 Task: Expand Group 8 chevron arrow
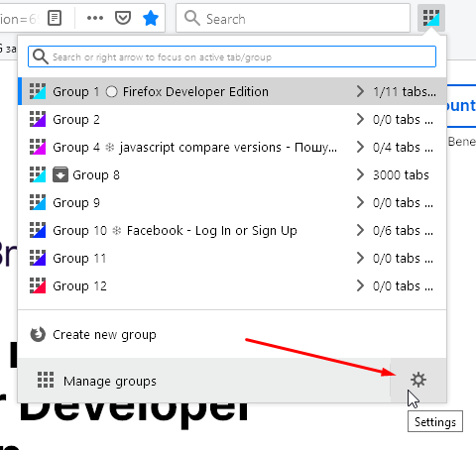360,174
